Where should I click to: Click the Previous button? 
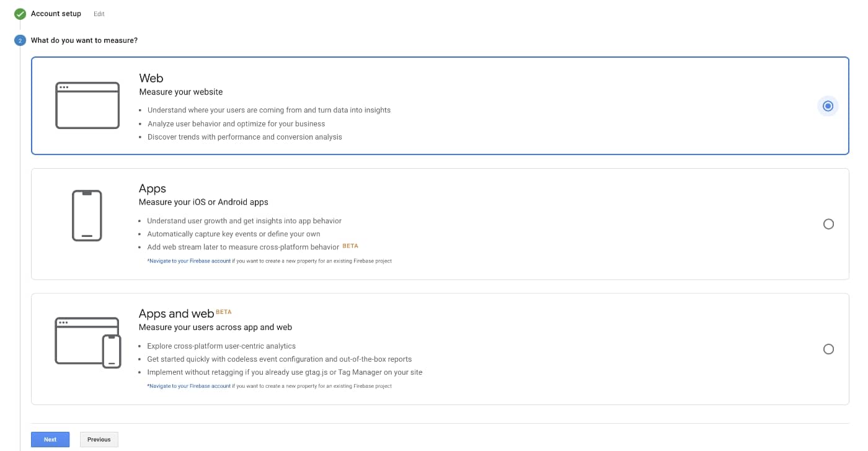[x=99, y=439]
